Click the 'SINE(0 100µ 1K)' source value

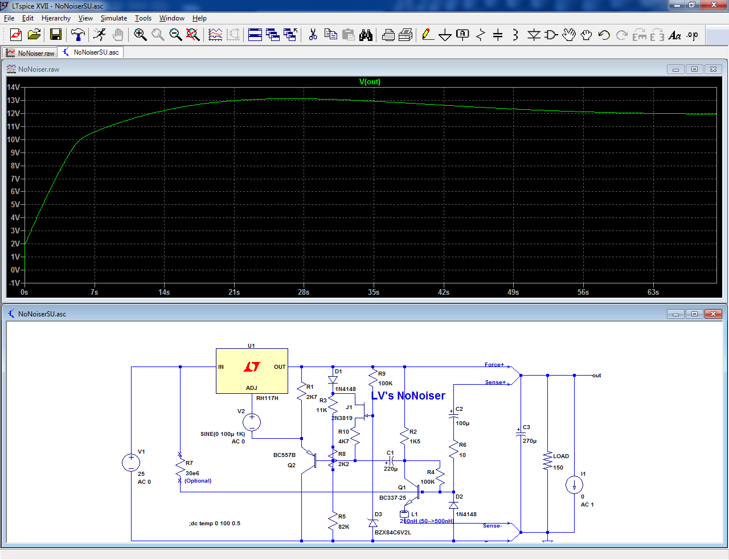(223, 434)
